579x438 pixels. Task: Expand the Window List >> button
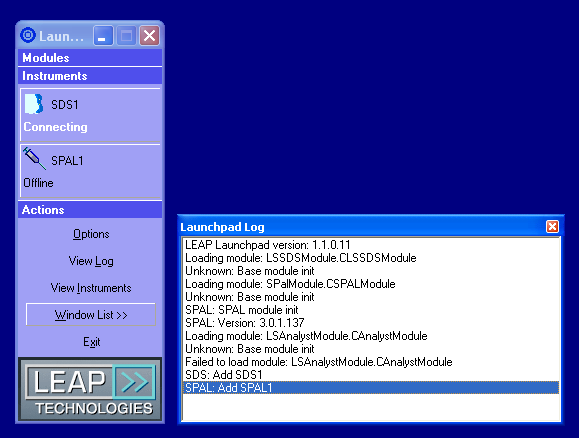click(91, 315)
